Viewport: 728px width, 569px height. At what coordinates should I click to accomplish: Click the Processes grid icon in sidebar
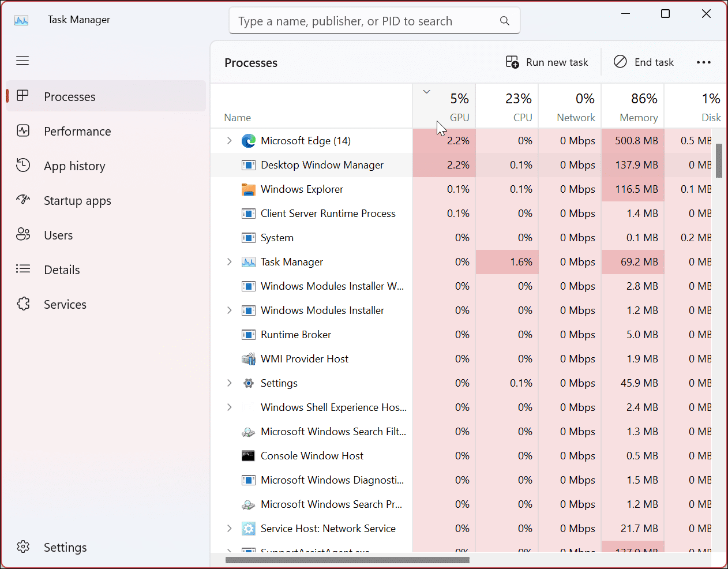coord(23,96)
